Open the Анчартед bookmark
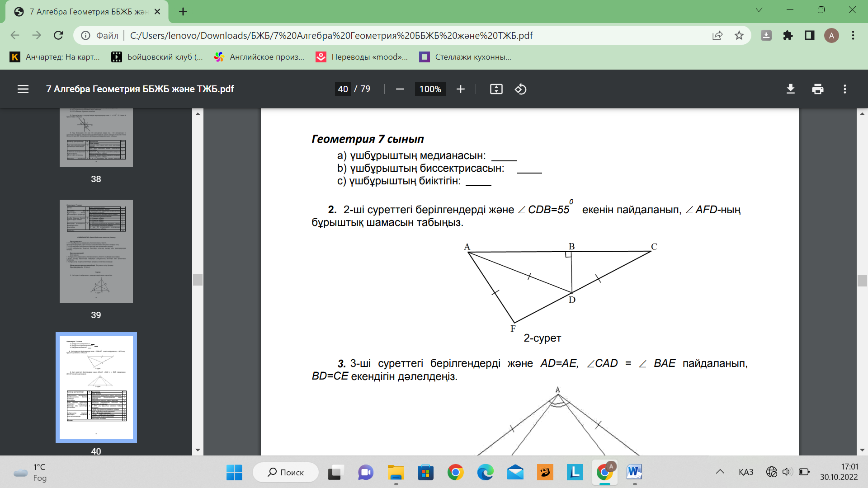This screenshot has height=488, width=868. click(55, 57)
